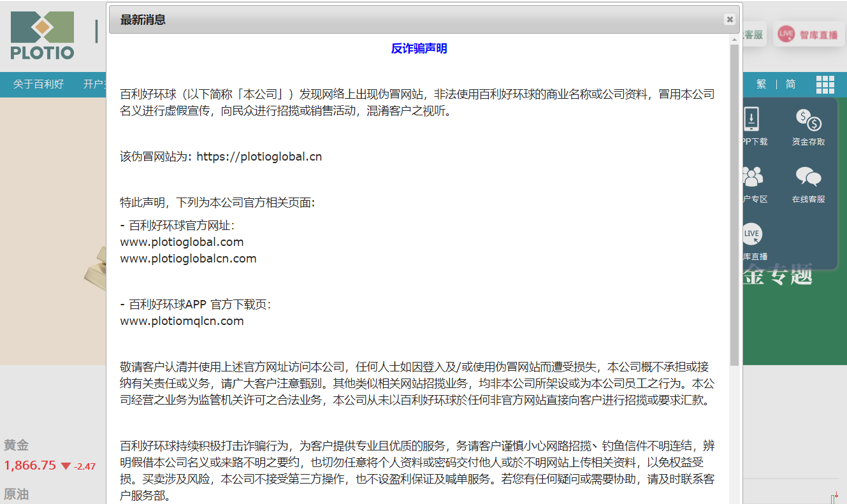Open 客户专区 people icon in side panel

pos(755,185)
